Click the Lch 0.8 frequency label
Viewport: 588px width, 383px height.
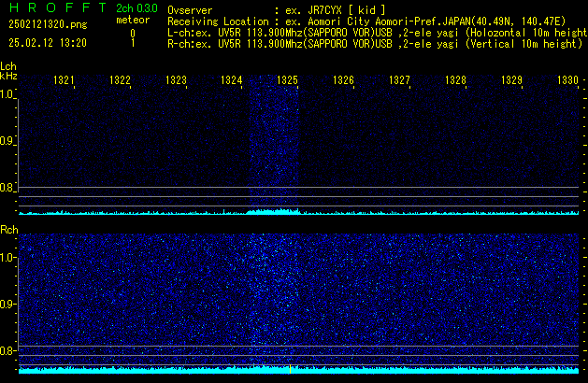(7, 188)
